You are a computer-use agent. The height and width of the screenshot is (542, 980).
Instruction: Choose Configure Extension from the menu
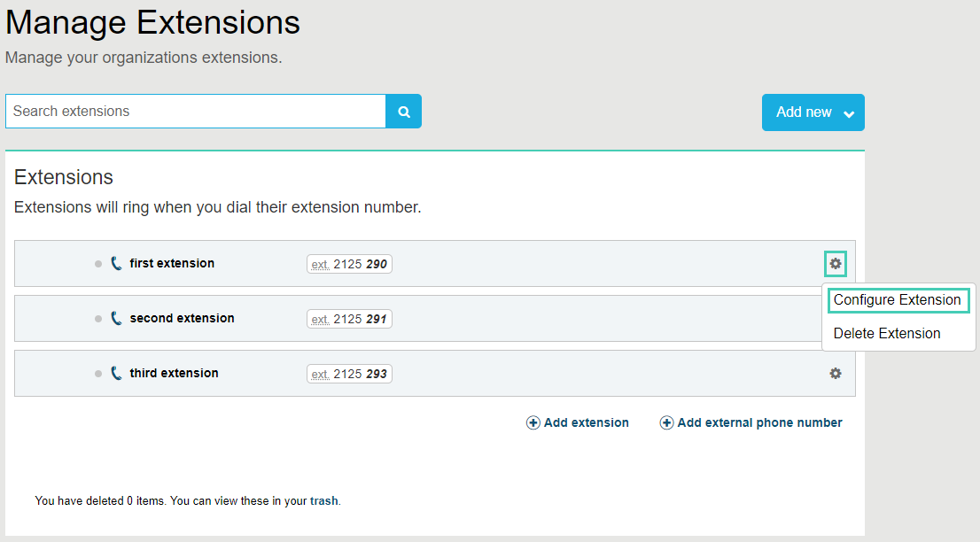(x=897, y=300)
